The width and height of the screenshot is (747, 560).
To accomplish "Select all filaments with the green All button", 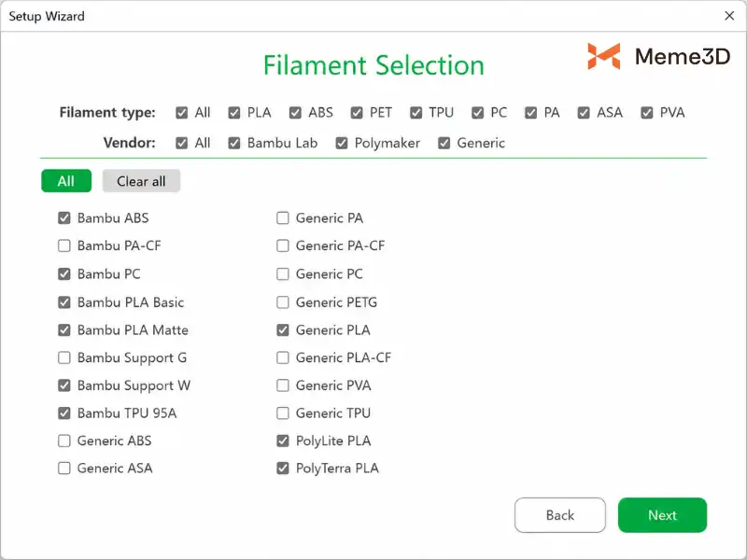I will [66, 181].
